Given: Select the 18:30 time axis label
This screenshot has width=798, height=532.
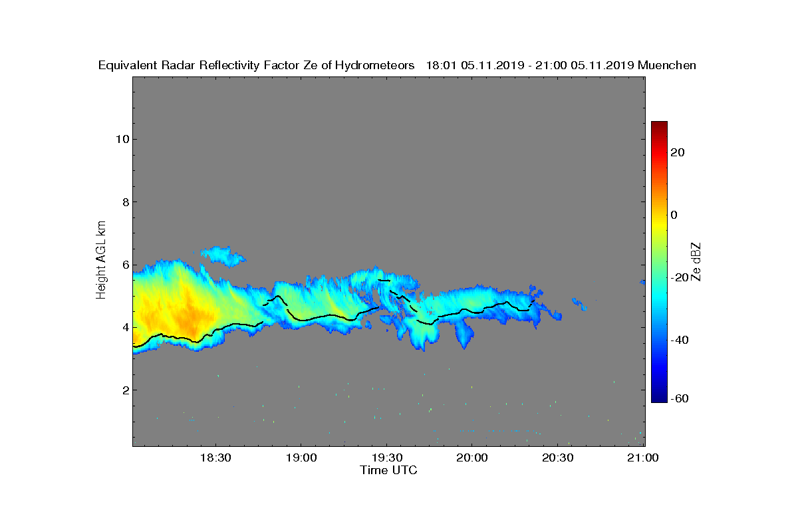Looking at the screenshot, I should [215, 458].
